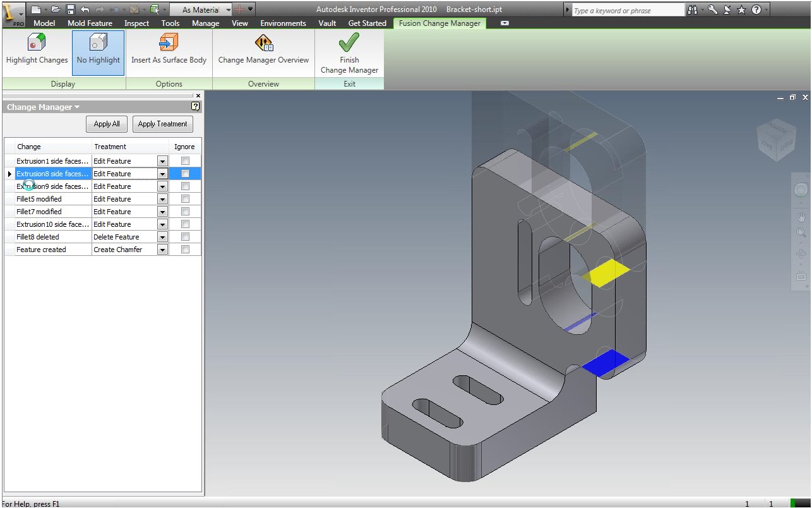This screenshot has width=812, height=508.
Task: Click the binoculars search icon
Action: [x=693, y=10]
